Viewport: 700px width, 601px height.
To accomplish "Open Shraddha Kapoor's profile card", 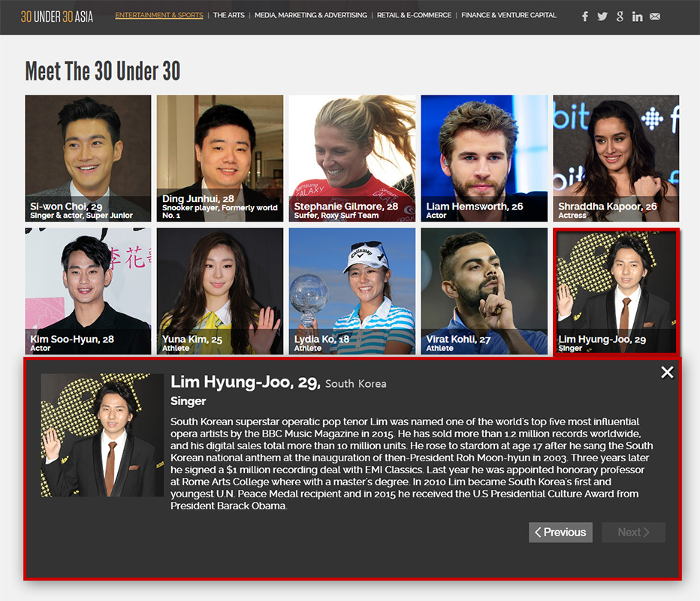I will click(x=616, y=158).
